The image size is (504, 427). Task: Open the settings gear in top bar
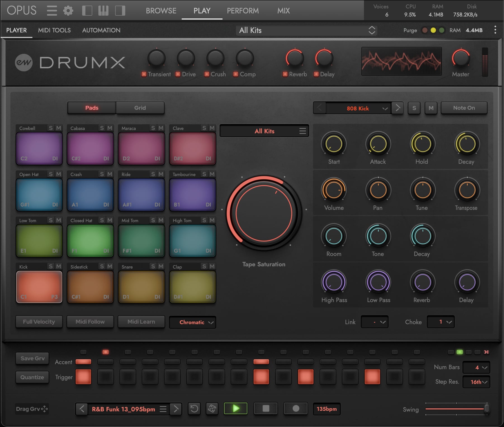click(x=68, y=11)
